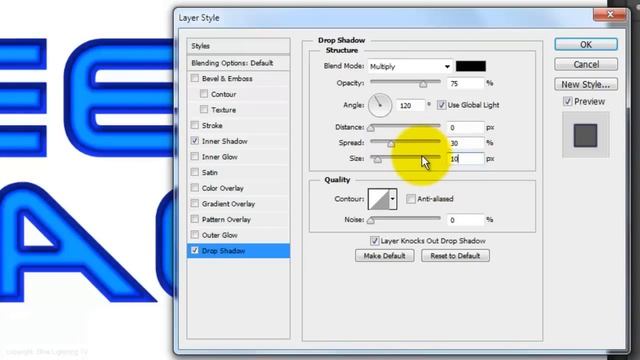
Task: Select the Inner Shadow entry
Action: [224, 141]
